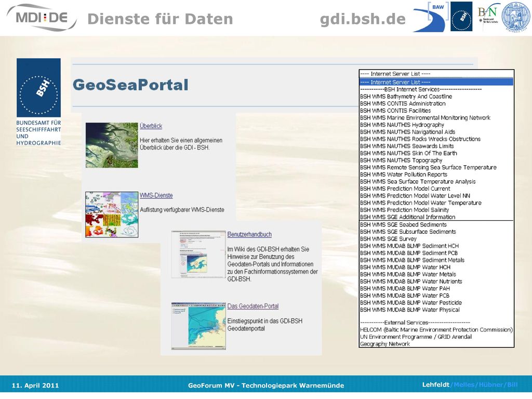The height and width of the screenshot is (399, 532).
Task: Click BSH WMS MUDAB BLMP Water Physical
Action: coord(436,310)
